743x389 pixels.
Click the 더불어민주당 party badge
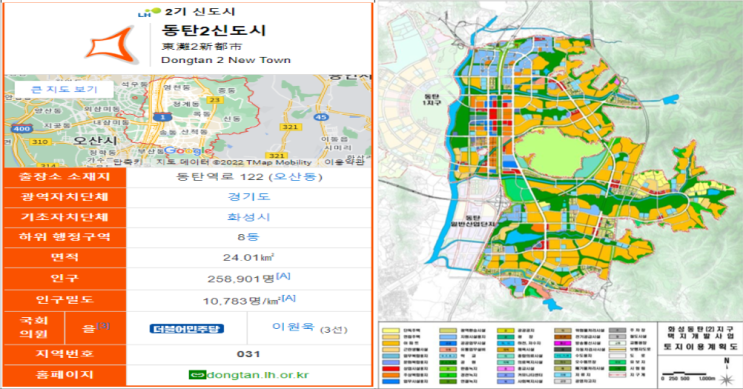click(x=187, y=328)
